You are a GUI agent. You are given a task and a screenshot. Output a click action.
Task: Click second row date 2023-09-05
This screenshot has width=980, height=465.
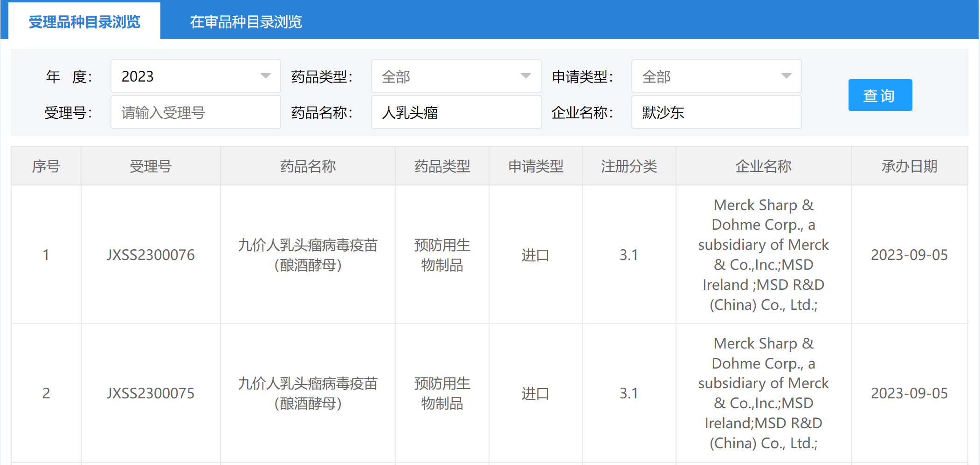909,393
